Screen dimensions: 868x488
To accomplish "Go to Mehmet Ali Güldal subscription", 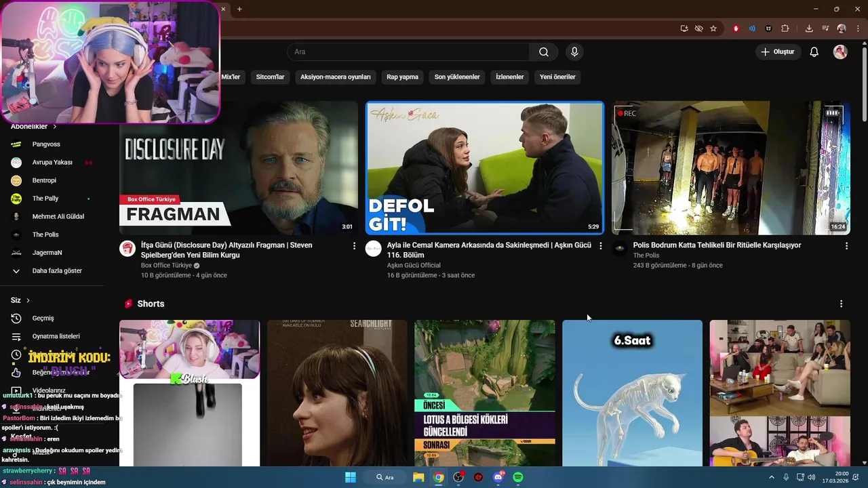I will (x=58, y=216).
